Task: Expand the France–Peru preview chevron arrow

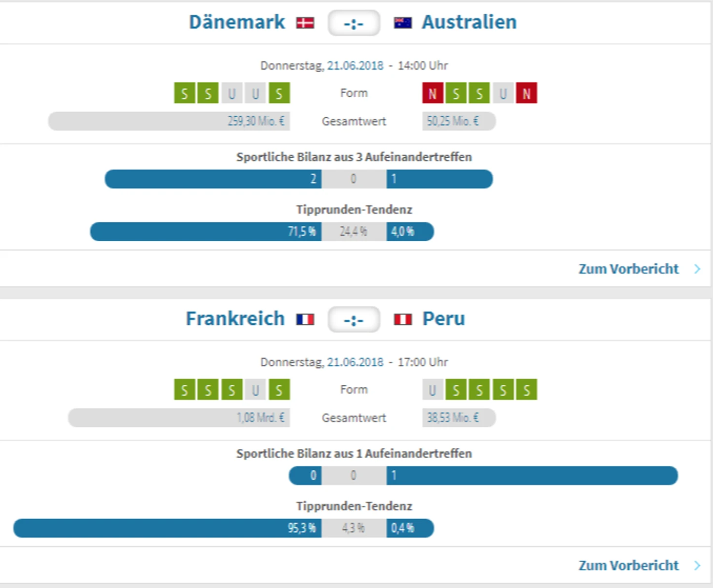Action: [697, 566]
